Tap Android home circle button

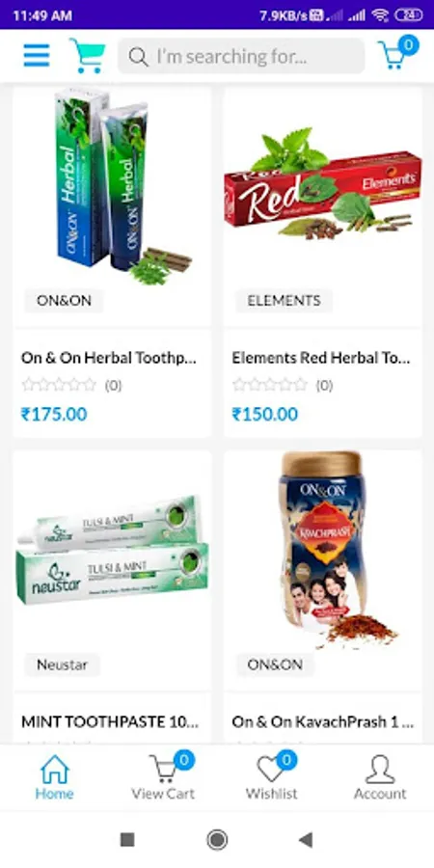[217, 840]
